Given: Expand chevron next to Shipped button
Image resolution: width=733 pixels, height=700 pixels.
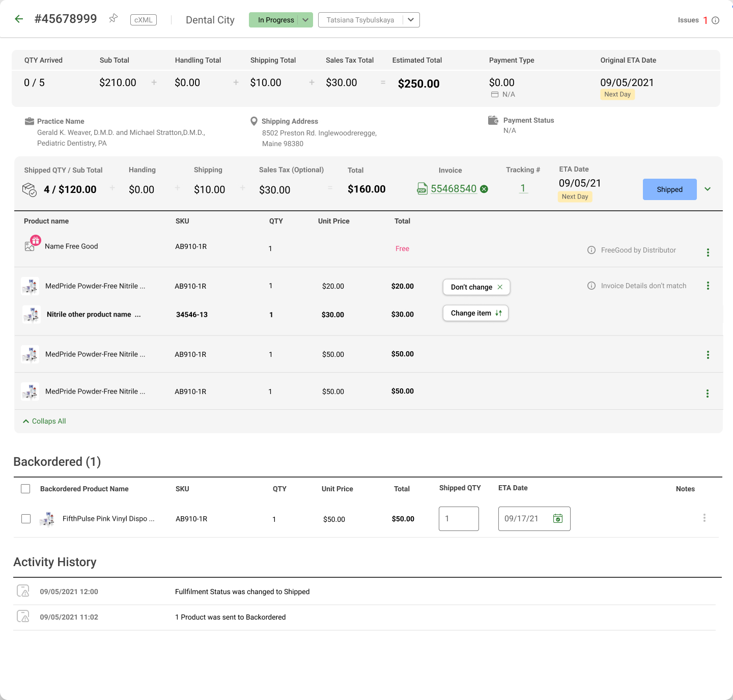Looking at the screenshot, I should 708,189.
